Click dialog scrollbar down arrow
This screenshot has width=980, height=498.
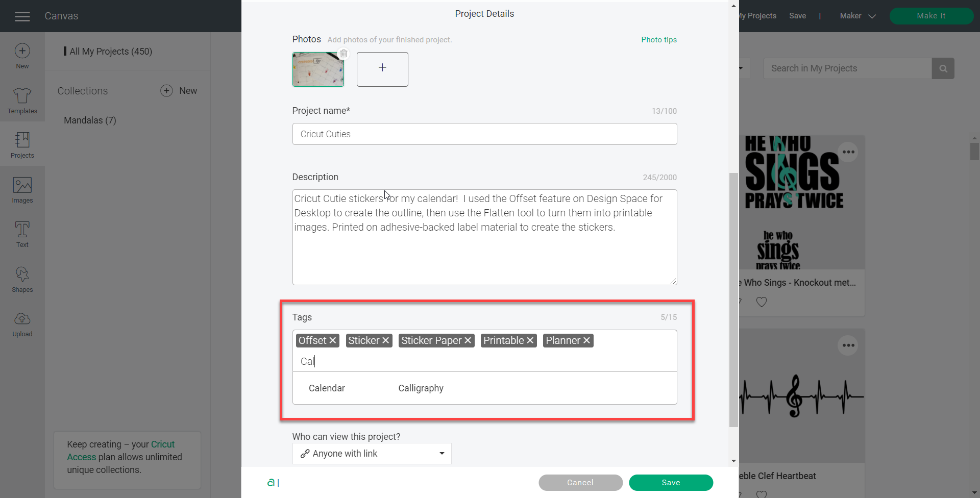pyautogui.click(x=733, y=461)
